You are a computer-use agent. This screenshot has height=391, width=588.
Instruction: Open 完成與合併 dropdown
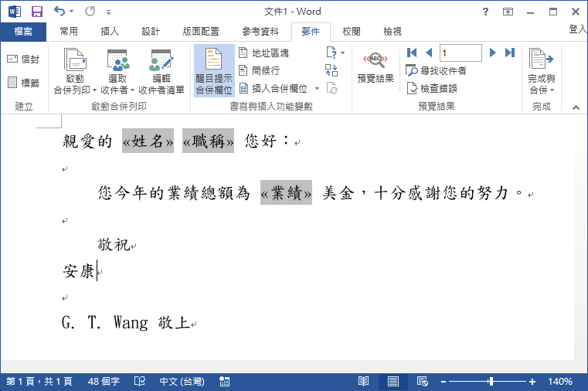tap(541, 71)
